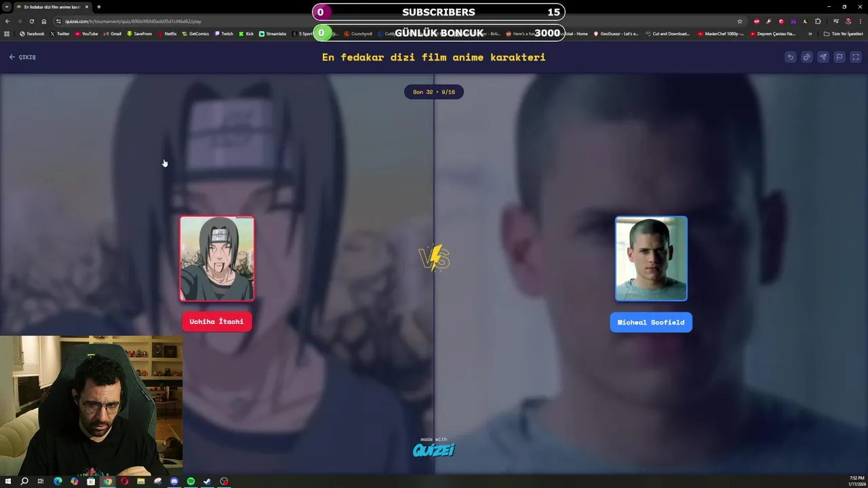This screenshot has width=868, height=488.
Task: Launch Microsoft Edge from the taskbar
Action: pos(58,481)
